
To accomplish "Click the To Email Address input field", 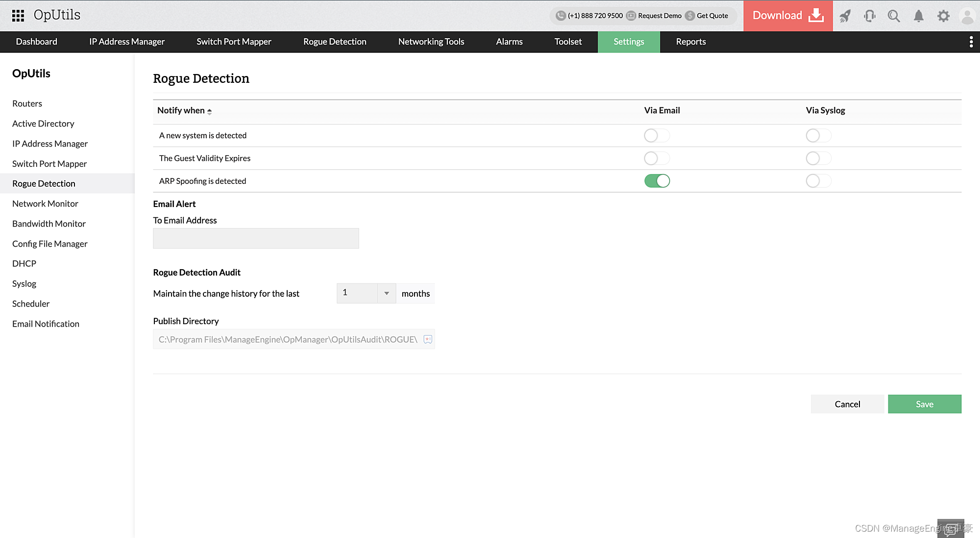I will tap(256, 238).
